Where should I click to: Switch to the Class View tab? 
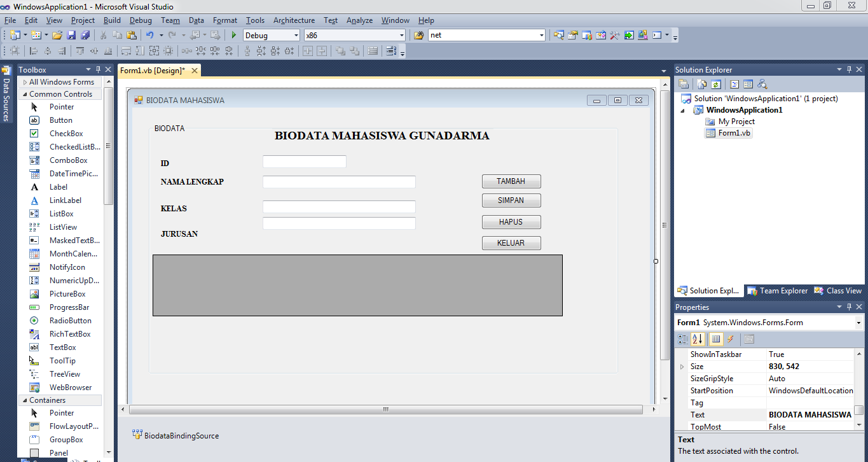pyautogui.click(x=837, y=291)
